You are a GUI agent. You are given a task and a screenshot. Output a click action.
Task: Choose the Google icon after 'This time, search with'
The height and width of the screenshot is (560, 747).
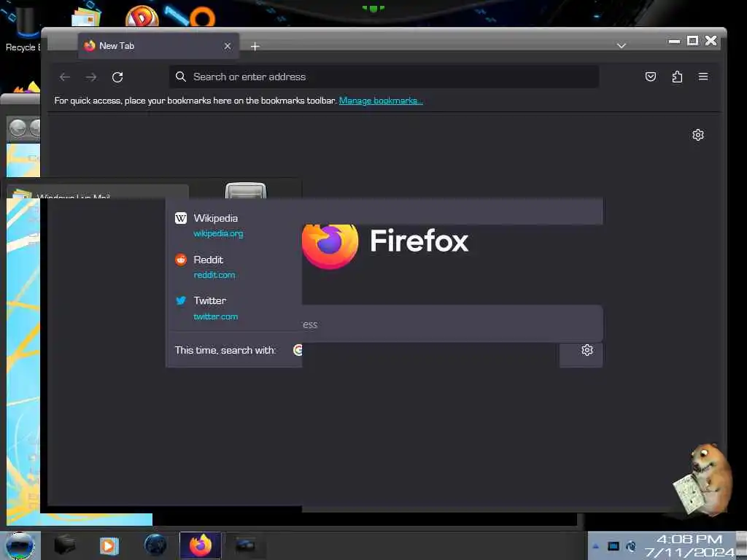point(298,350)
